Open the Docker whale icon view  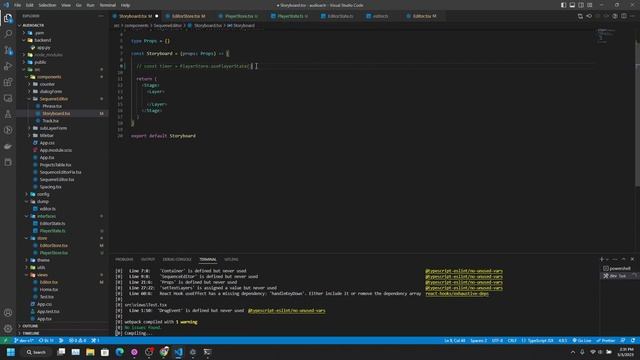point(8,146)
